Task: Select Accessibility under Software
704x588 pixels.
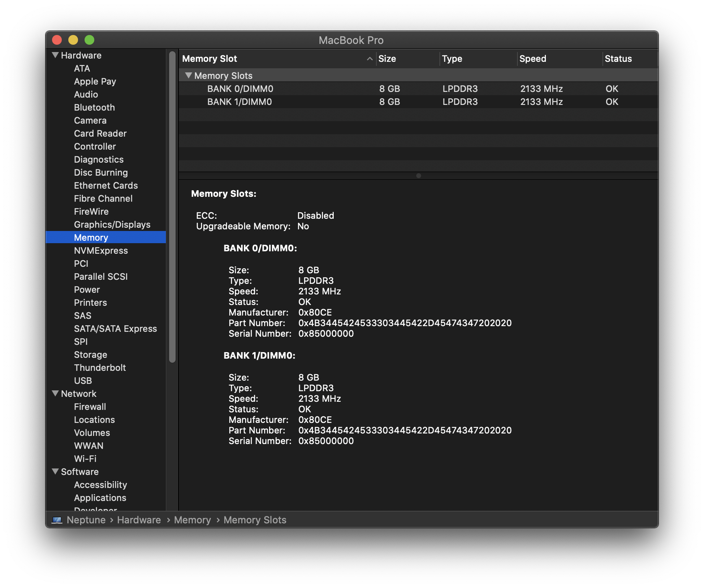Action: tap(100, 485)
